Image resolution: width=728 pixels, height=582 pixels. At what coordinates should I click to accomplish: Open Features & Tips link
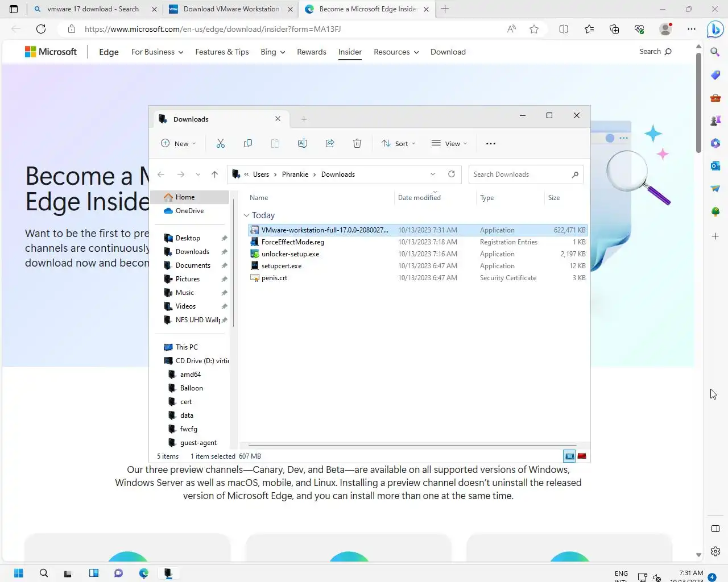[222, 52]
